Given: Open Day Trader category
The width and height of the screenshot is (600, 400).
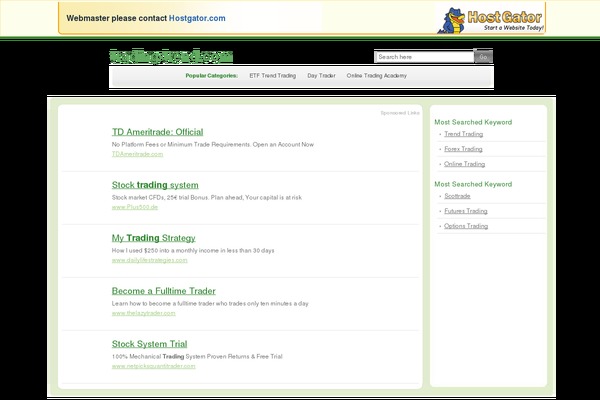Looking at the screenshot, I should (321, 76).
